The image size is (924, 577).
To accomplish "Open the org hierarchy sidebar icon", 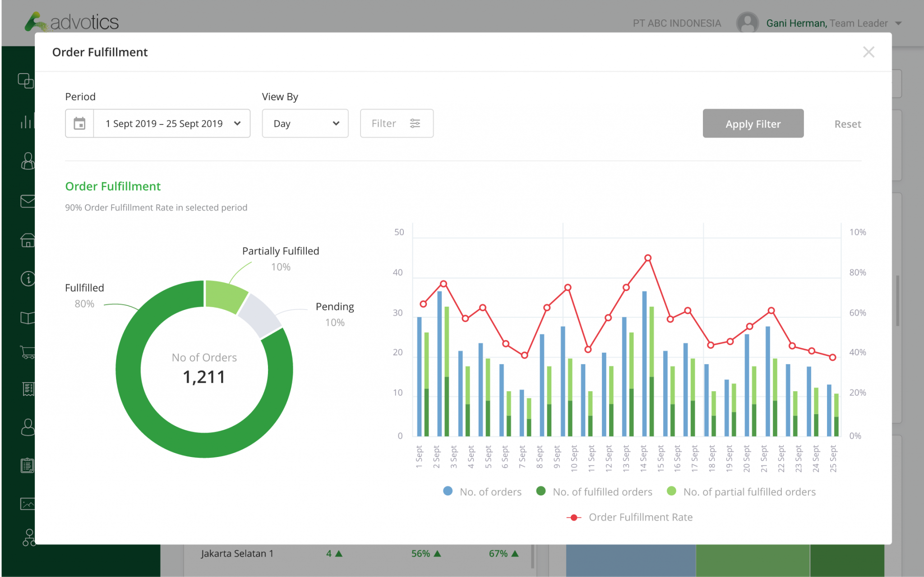I will pos(28,537).
